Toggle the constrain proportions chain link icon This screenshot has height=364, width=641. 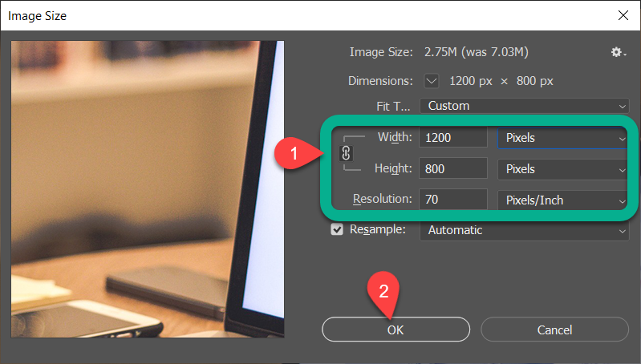[x=347, y=153]
